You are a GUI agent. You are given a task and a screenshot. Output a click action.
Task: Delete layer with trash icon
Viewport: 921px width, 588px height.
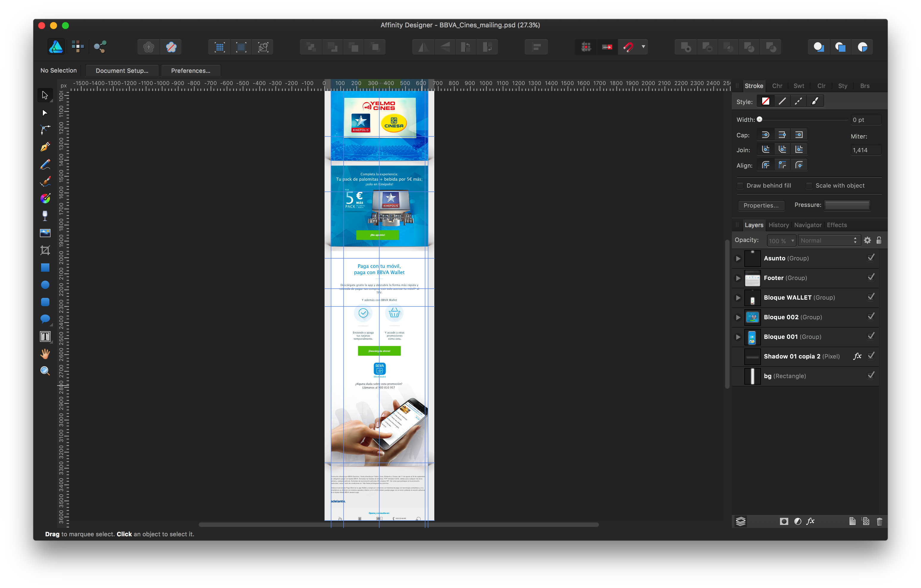tap(879, 521)
